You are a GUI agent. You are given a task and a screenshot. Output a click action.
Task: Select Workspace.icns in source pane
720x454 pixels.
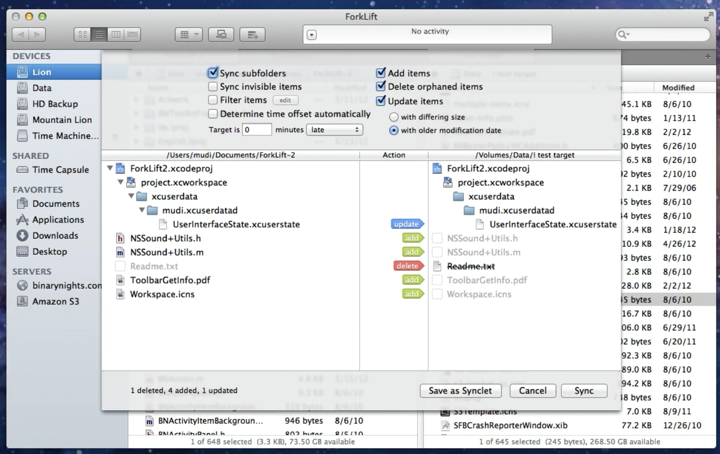tap(162, 294)
